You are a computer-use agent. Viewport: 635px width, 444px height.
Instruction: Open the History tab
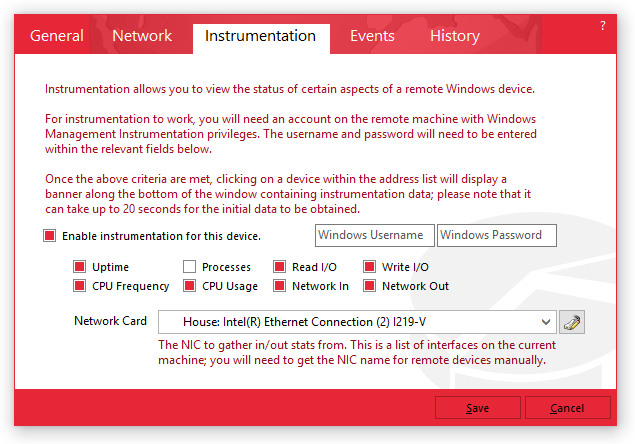point(455,36)
